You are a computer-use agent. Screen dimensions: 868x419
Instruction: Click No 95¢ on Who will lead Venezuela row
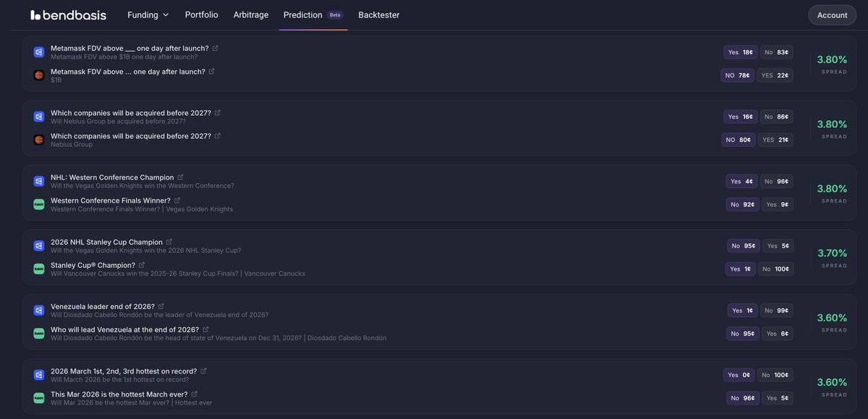pyautogui.click(x=743, y=334)
